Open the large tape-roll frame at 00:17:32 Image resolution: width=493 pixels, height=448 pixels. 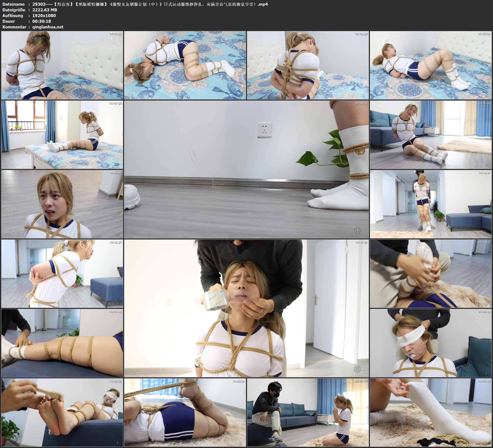coord(246,308)
